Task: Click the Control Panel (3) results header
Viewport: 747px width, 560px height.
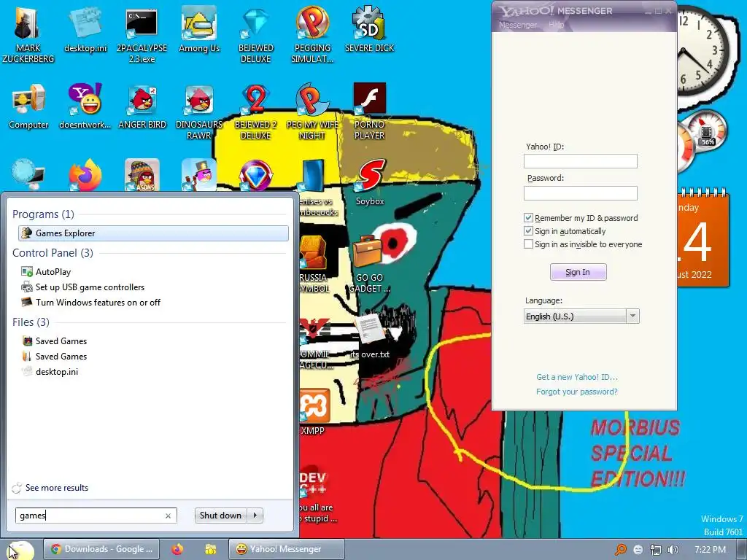Action: [x=53, y=253]
